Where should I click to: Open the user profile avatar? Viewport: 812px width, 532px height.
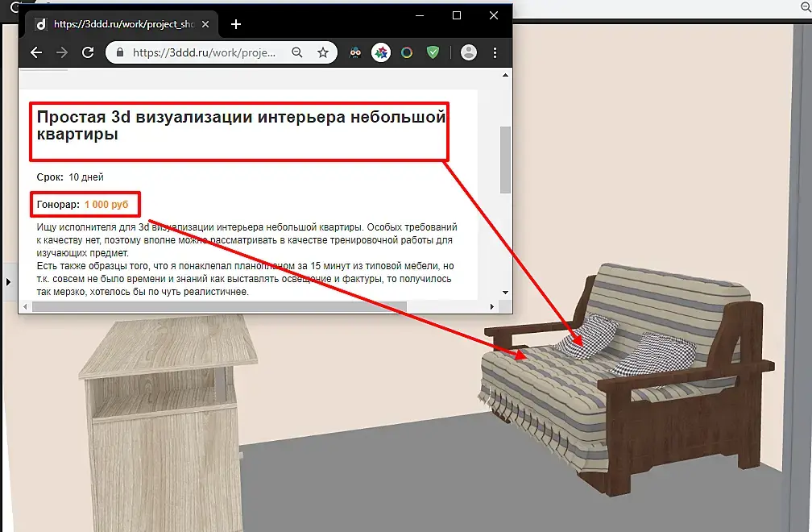click(469, 52)
